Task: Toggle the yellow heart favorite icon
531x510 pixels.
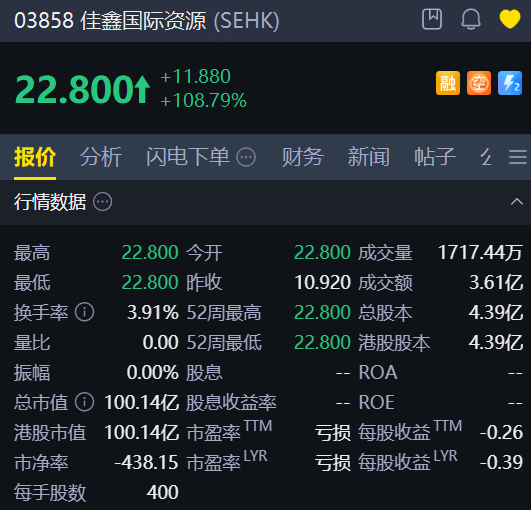Action: (510, 19)
